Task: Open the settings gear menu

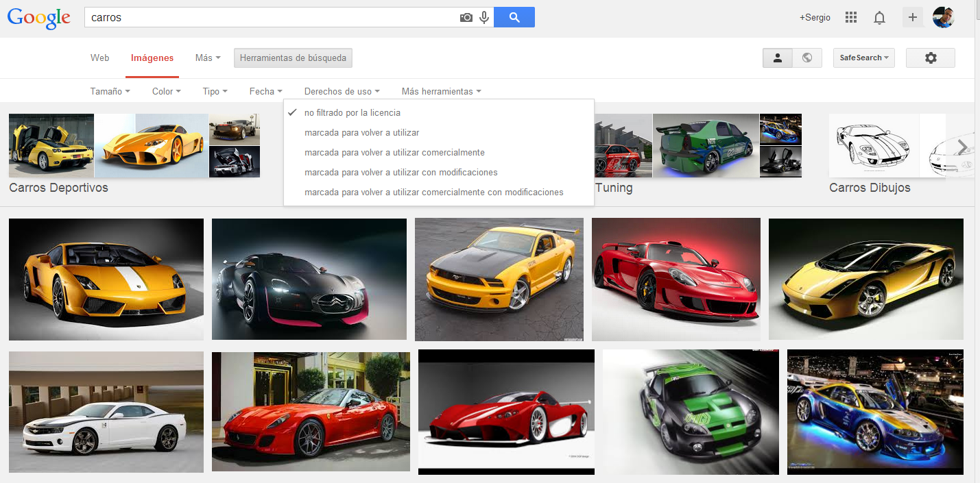Action: coord(930,58)
